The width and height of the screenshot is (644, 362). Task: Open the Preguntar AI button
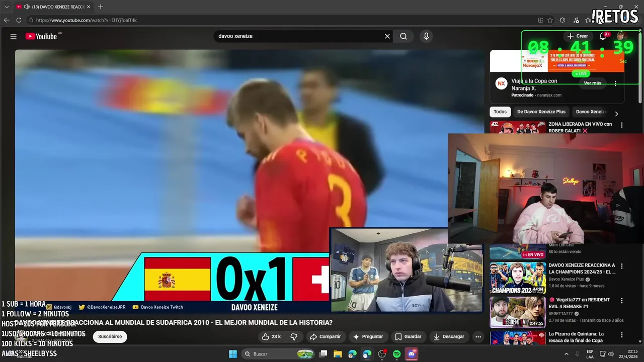coord(368,337)
